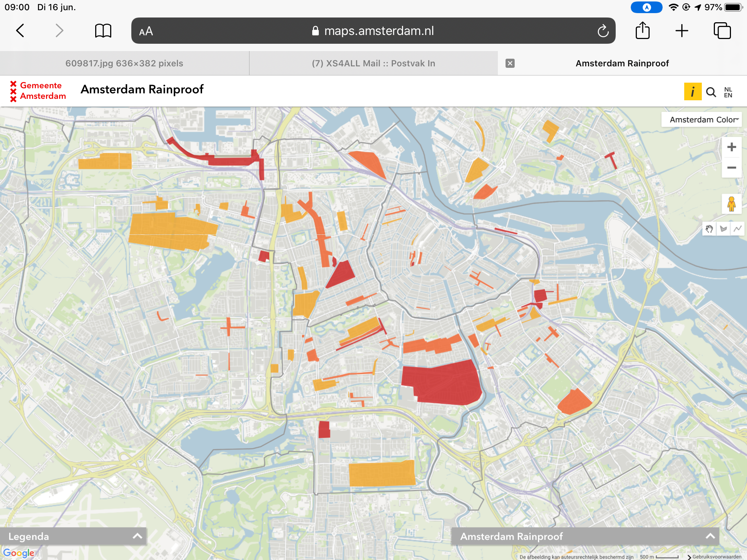Open the yellow info button
This screenshot has width=747, height=560.
click(x=693, y=92)
